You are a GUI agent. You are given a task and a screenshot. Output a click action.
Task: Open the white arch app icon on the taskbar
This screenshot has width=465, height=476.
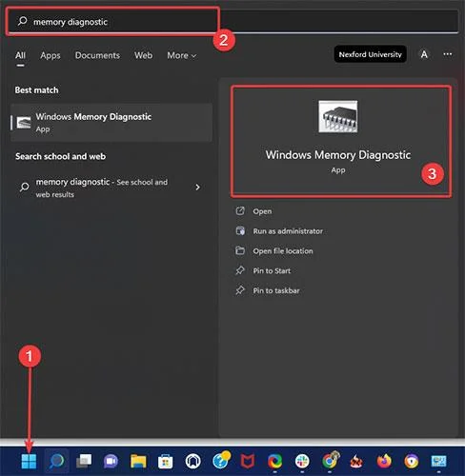click(x=192, y=461)
